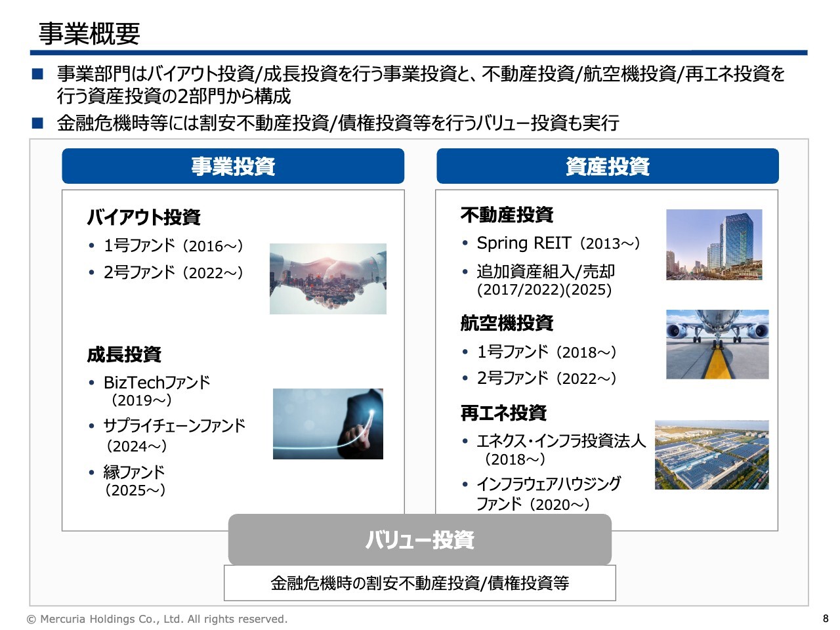Select the サプライチェーンファンド bullet item
This screenshot has width=840, height=630.
pyautogui.click(x=174, y=426)
